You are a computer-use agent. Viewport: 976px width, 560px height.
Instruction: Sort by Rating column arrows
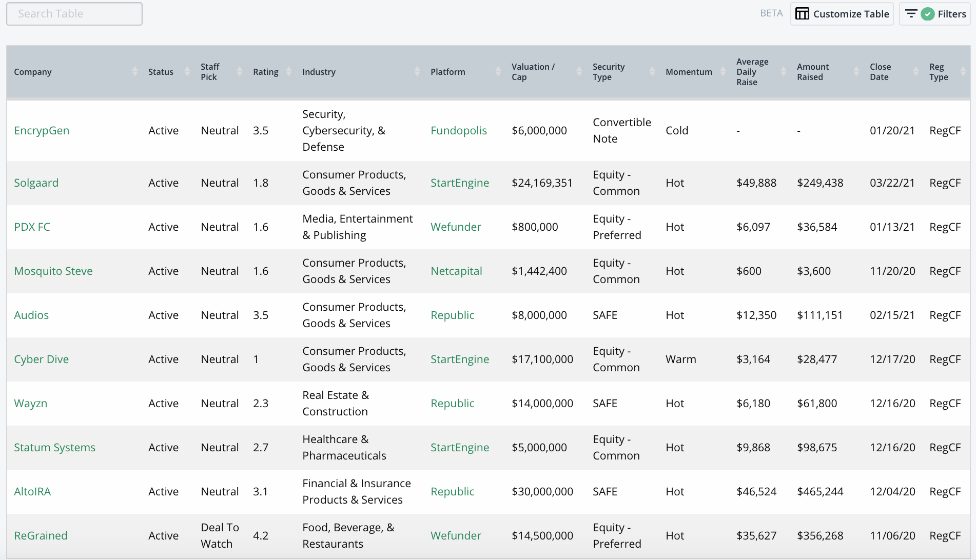click(x=289, y=72)
